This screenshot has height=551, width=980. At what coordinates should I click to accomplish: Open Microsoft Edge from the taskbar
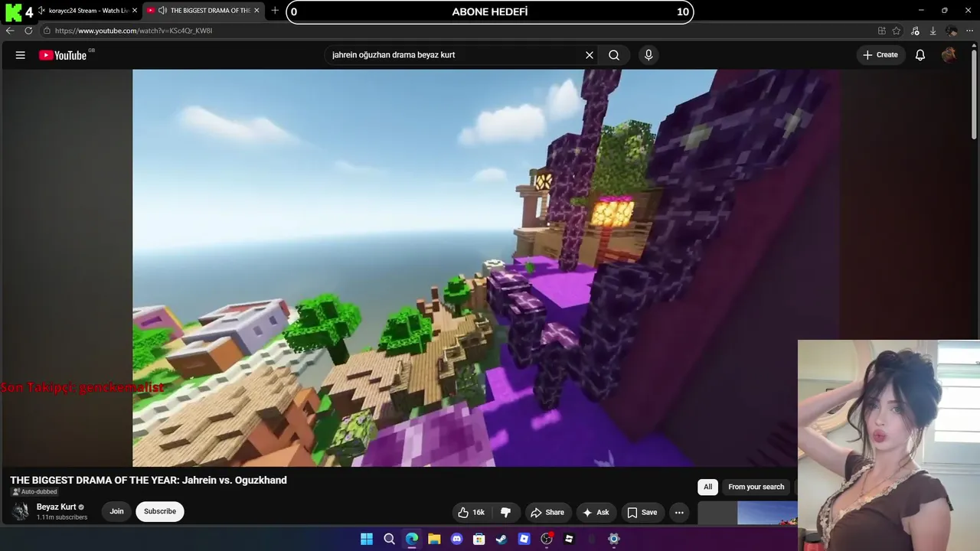point(412,539)
